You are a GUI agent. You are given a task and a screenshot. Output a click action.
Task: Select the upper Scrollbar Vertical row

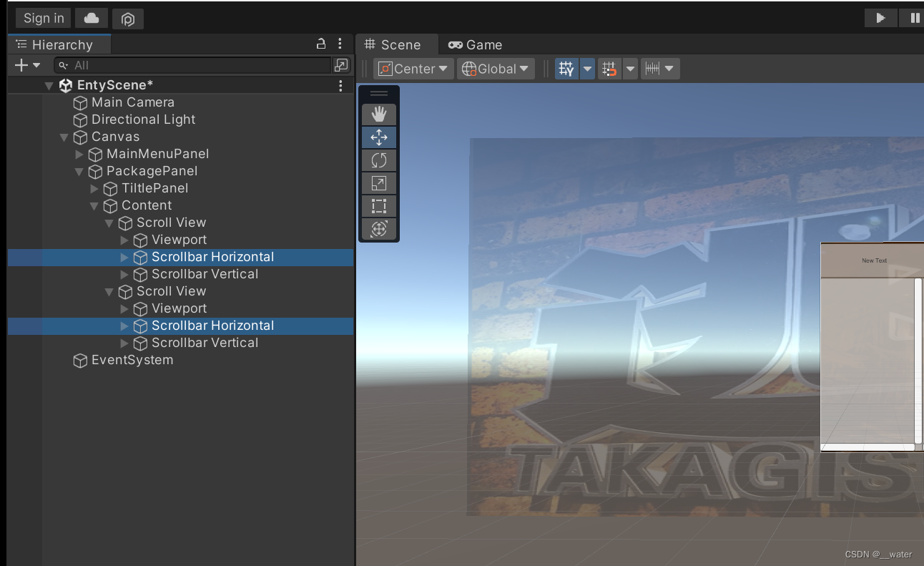(181, 274)
